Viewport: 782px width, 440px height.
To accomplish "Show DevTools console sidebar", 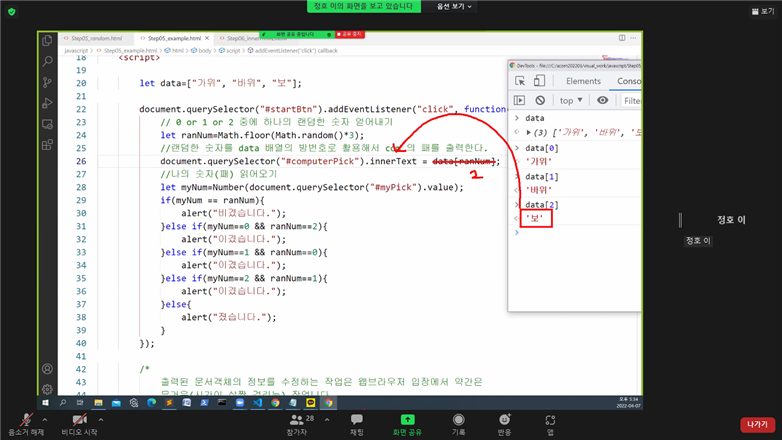I will (x=519, y=100).
